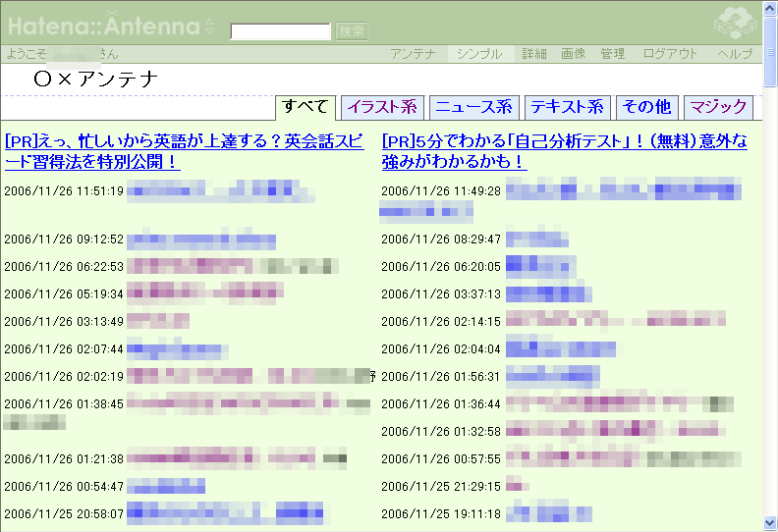
Task: Select the その他 tab
Action: tap(647, 107)
